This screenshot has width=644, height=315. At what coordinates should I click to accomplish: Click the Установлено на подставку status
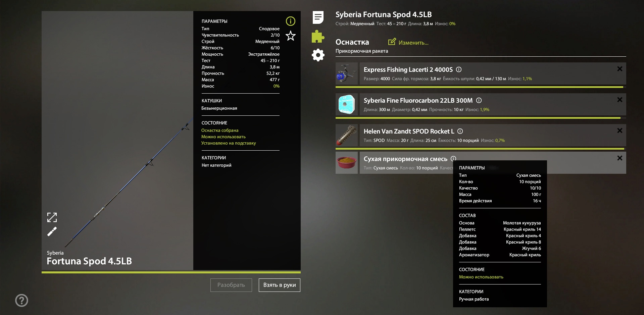[229, 143]
